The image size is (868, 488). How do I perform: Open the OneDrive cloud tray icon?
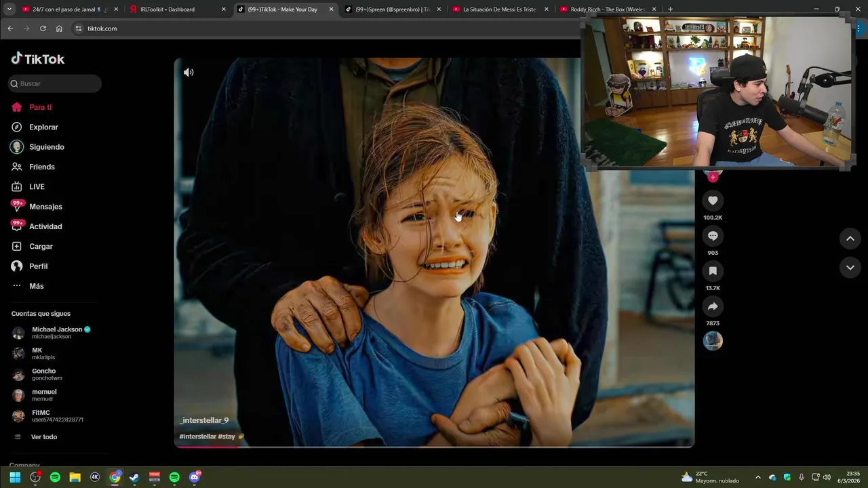coord(772,477)
